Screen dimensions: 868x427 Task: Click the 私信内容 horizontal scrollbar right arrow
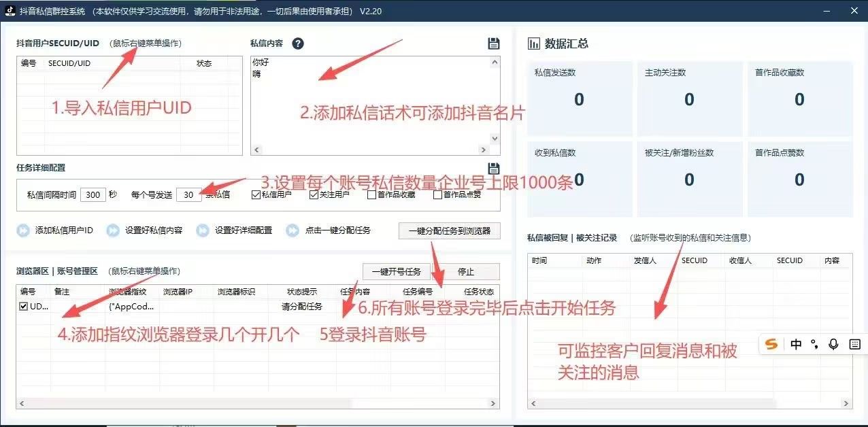(x=484, y=150)
